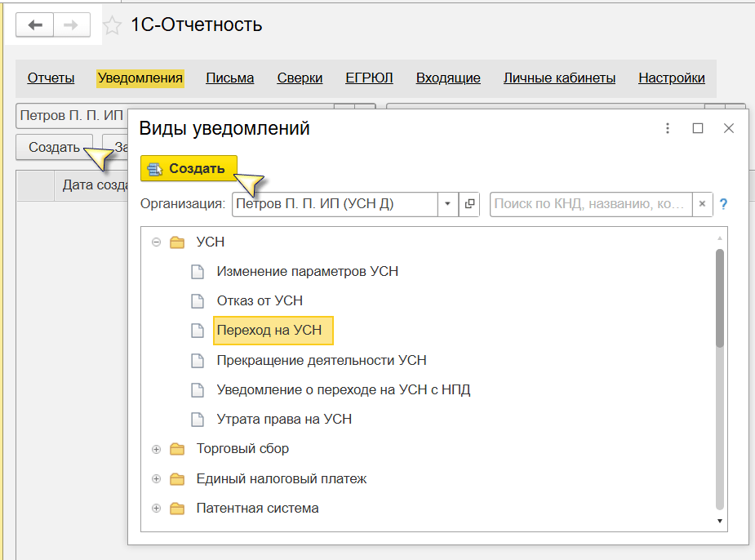
Task: Select Изменение параметров УСН
Action: click(x=307, y=272)
